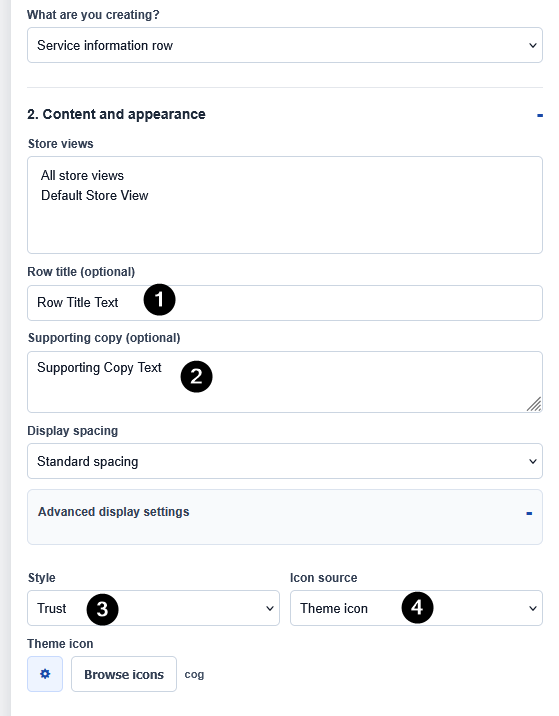Collapse the Content and appearance section

[540, 116]
